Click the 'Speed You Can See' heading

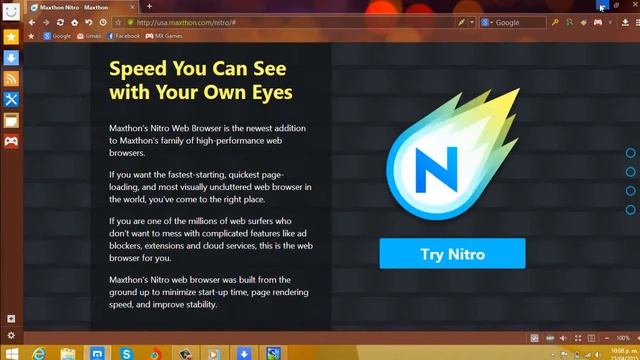click(201, 80)
